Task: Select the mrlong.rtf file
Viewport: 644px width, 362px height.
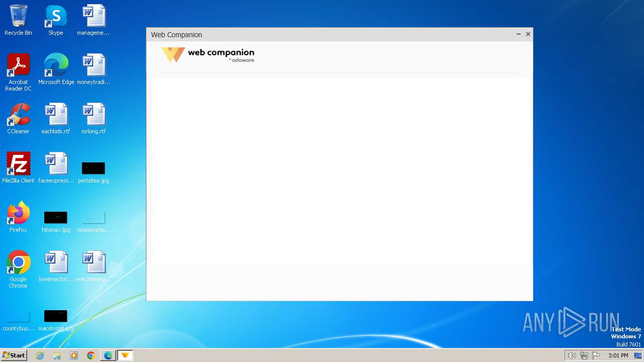Action: 94,119
